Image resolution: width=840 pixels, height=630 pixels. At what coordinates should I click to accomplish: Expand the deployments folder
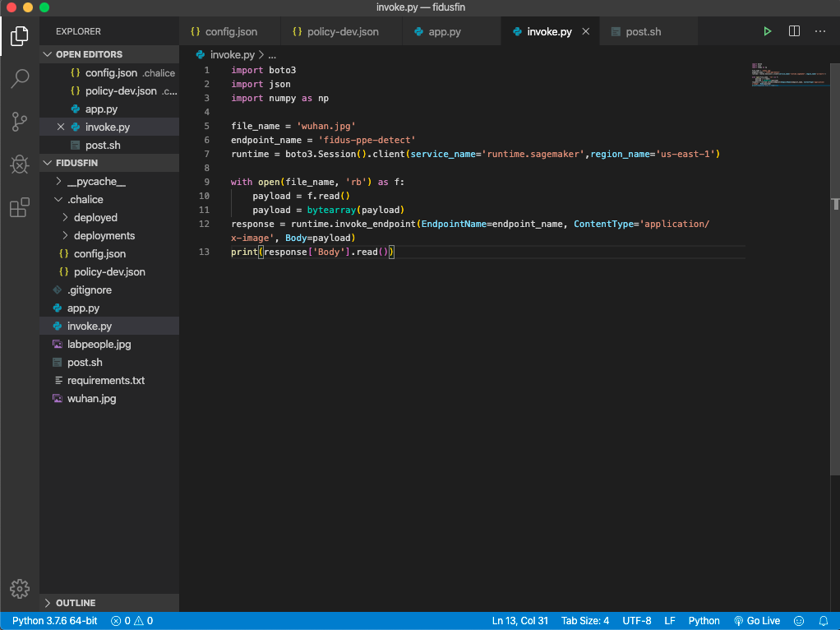pos(65,236)
